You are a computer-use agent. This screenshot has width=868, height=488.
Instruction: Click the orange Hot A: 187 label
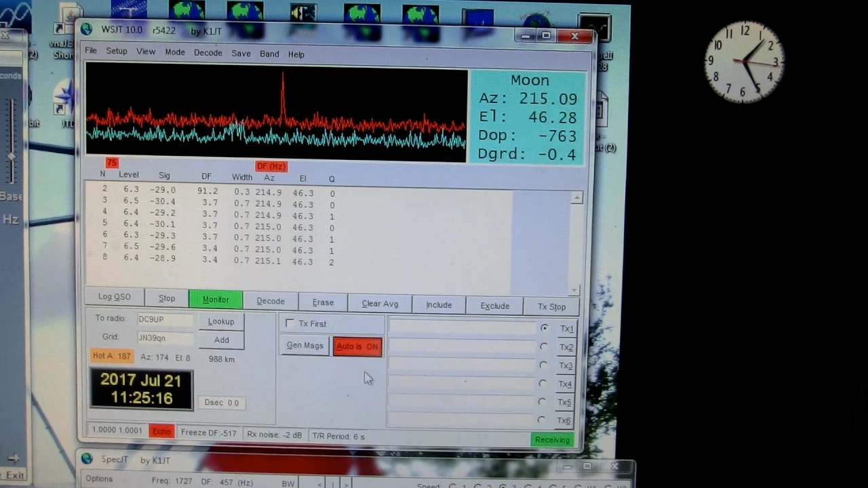pos(112,356)
